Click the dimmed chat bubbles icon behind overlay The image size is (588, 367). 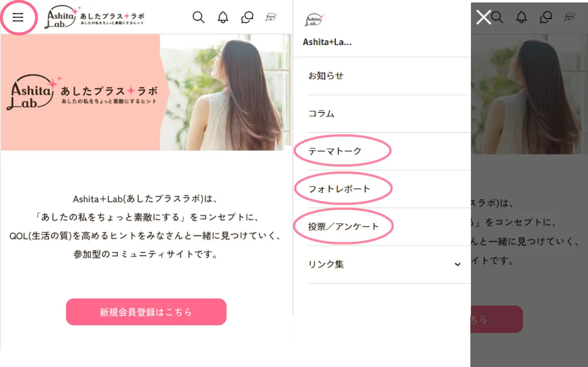tap(546, 17)
